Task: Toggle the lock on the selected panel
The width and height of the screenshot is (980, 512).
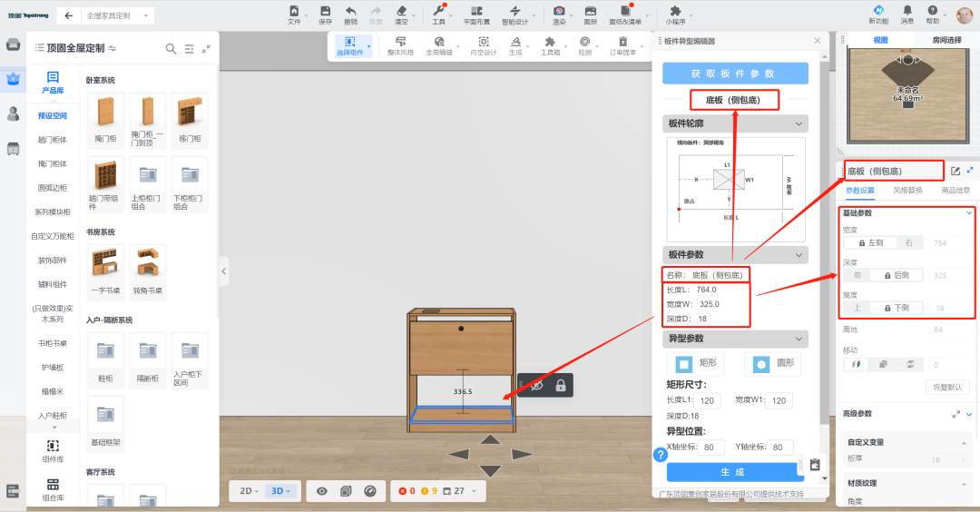Action: point(561,386)
